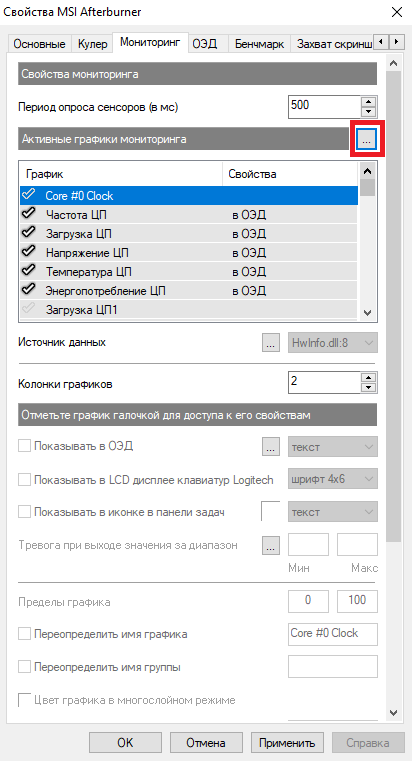Viewport: 412px width, 761px height.
Task: Check Показывать в иконке в панели задач
Action: tap(24, 512)
